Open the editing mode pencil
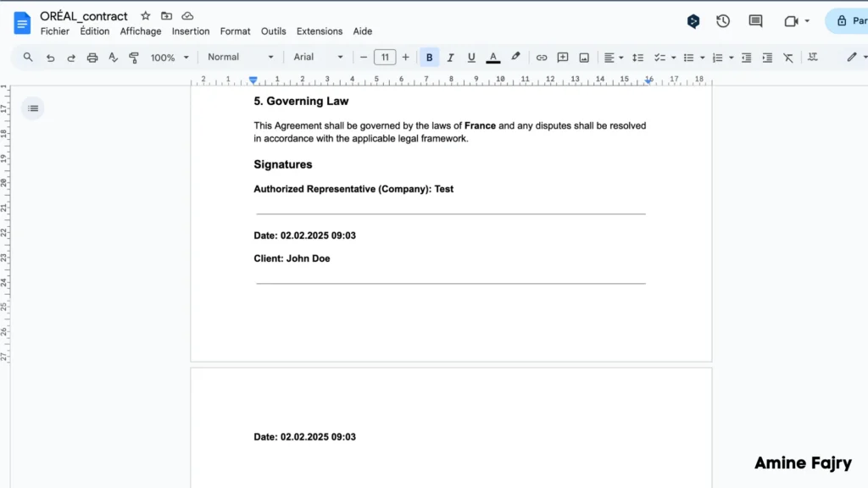868x488 pixels. pyautogui.click(x=852, y=57)
